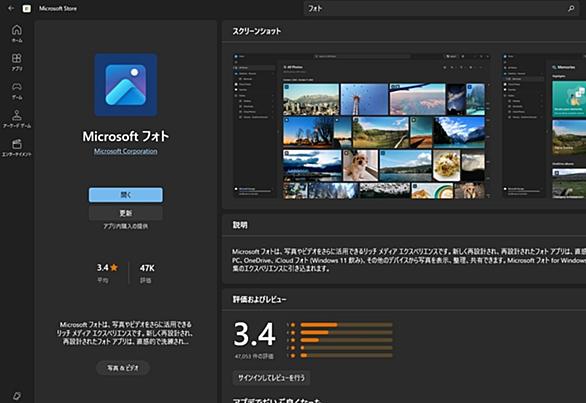The height and width of the screenshot is (403, 586).
Task: Click サインインしてレビューを行う button
Action: tap(271, 378)
